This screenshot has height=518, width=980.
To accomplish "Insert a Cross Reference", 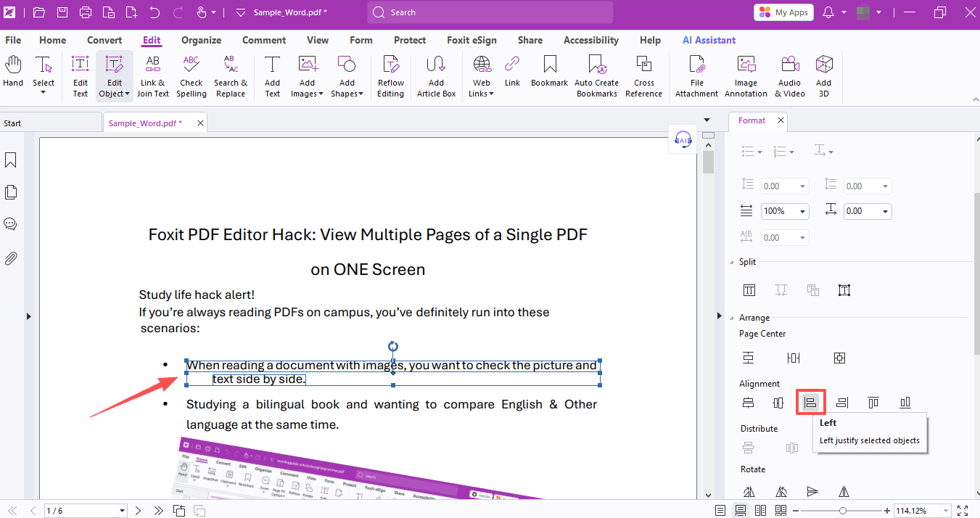I will point(644,75).
